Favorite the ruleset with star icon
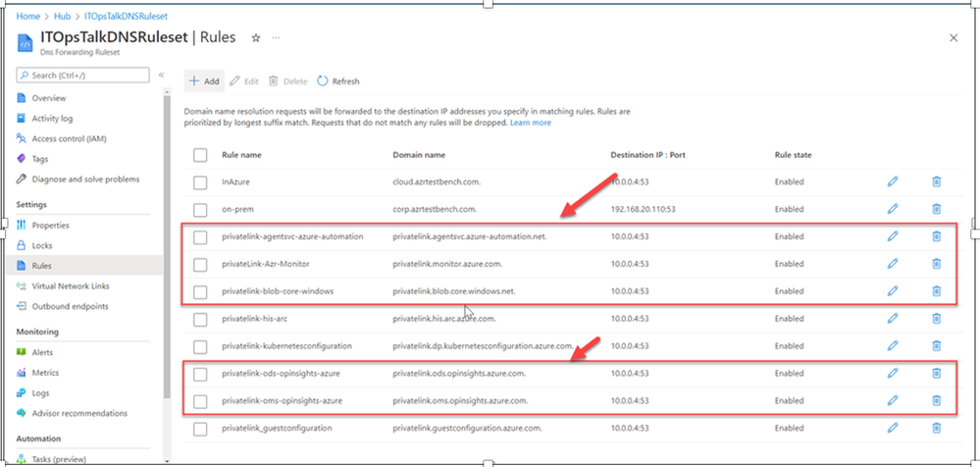 click(x=256, y=38)
